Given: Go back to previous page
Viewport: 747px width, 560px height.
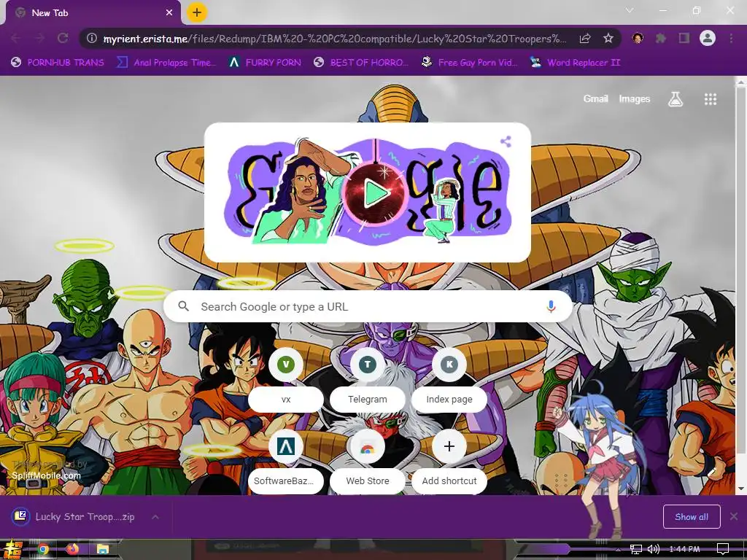Looking at the screenshot, I should click(x=16, y=38).
